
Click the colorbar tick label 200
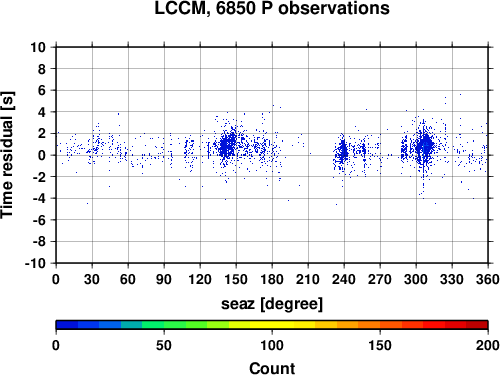[488, 345]
